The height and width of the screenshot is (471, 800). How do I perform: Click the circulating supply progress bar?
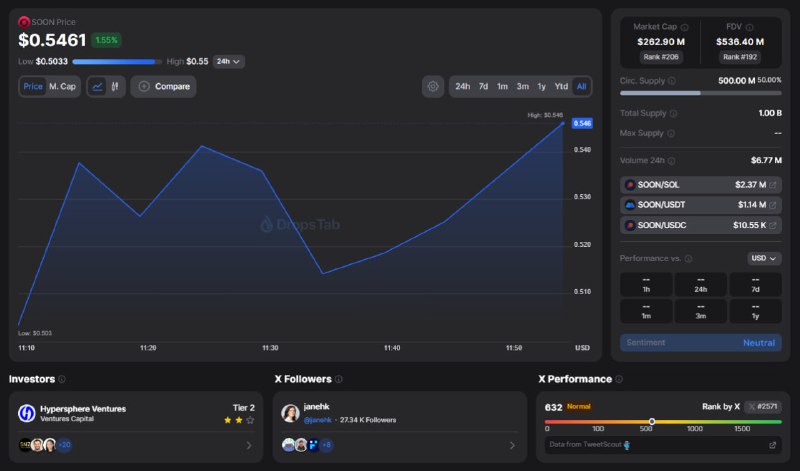701,93
